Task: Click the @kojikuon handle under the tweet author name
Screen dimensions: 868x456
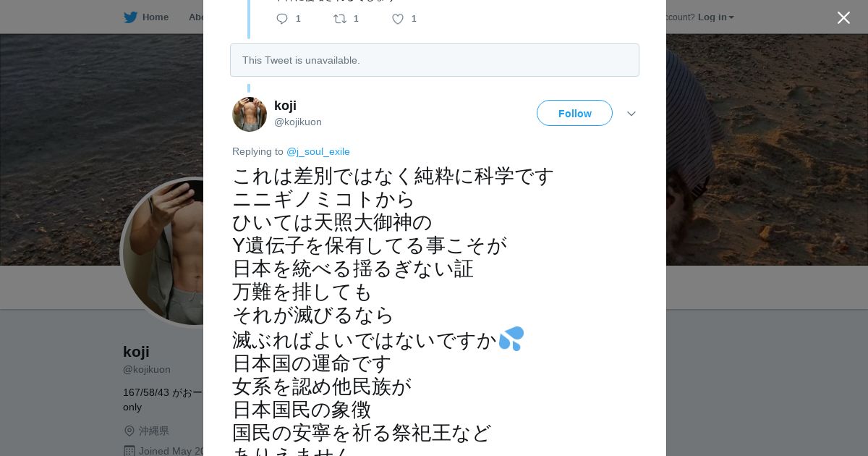Action: [298, 122]
